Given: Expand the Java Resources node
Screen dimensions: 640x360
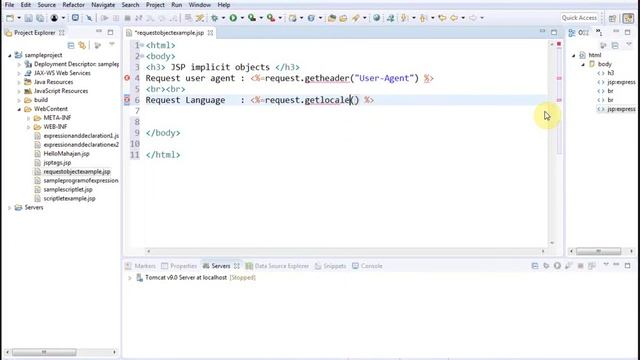Looking at the screenshot, I should point(19,82).
